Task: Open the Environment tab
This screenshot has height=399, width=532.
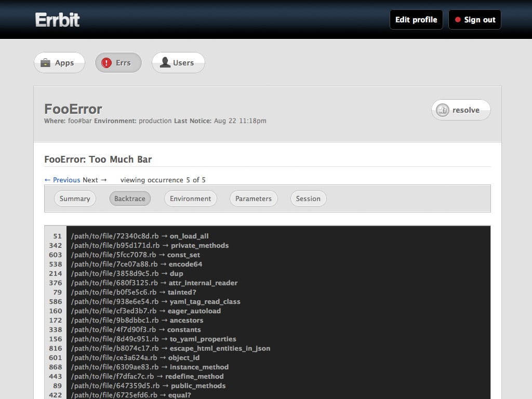Action: pyautogui.click(x=190, y=198)
